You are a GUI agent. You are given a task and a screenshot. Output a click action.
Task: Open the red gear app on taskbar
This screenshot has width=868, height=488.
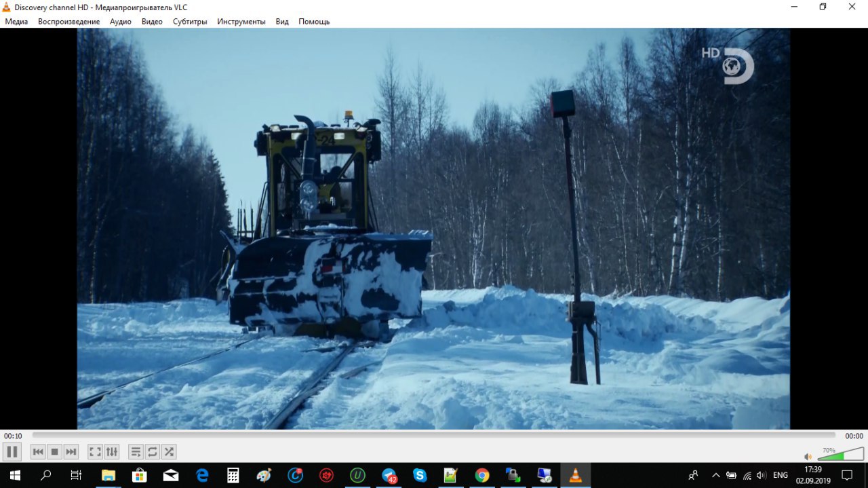pyautogui.click(x=326, y=475)
